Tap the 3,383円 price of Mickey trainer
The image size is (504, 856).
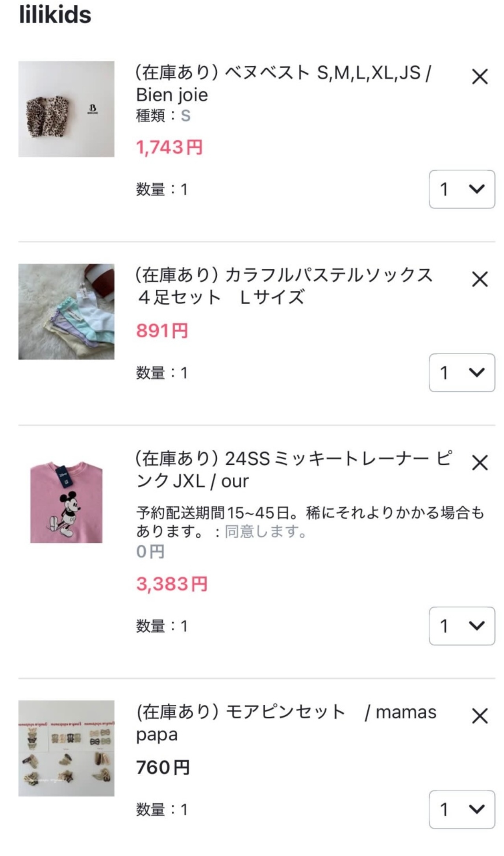point(172,584)
